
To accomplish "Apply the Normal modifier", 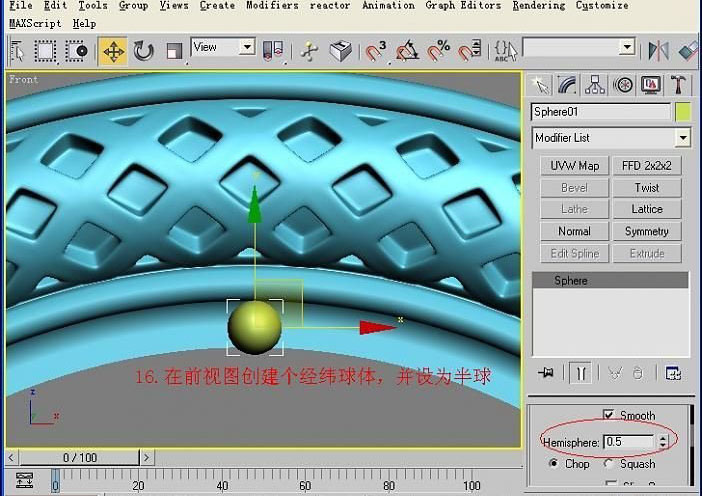I will pyautogui.click(x=574, y=231).
